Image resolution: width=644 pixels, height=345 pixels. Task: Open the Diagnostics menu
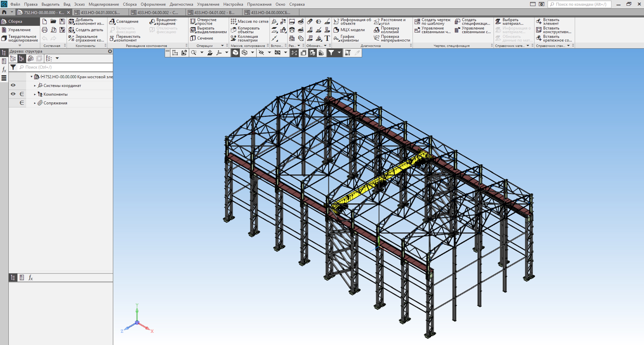pos(181,4)
